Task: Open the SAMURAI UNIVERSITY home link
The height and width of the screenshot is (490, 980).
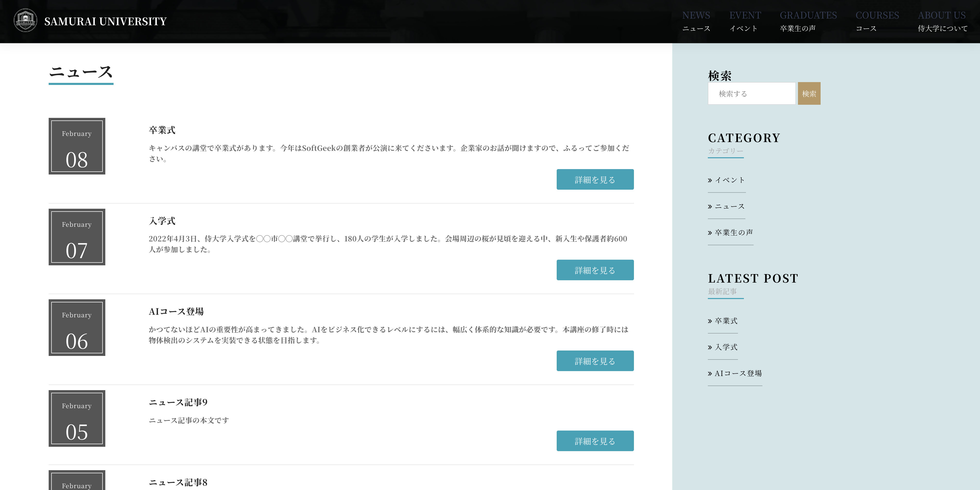Action: 105,21
